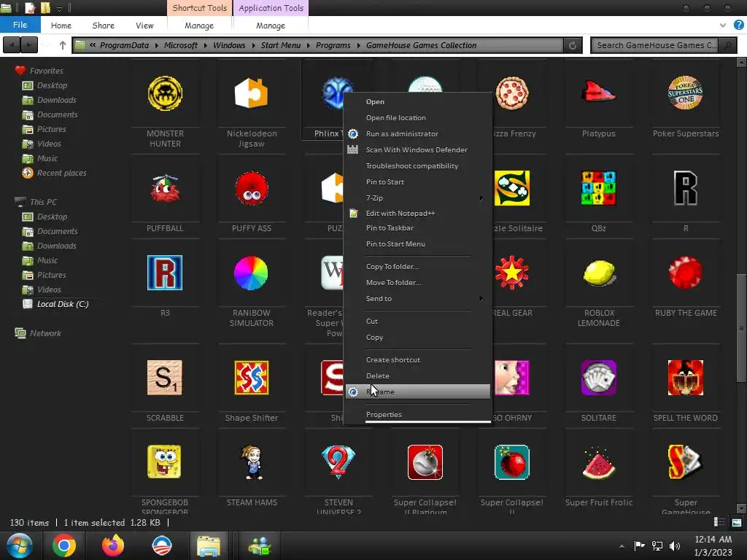Open Manage under Application Tools

[x=271, y=26]
